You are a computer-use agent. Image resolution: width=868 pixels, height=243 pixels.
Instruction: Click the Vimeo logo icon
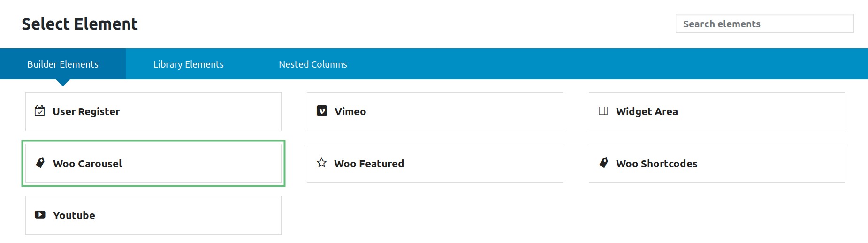322,111
